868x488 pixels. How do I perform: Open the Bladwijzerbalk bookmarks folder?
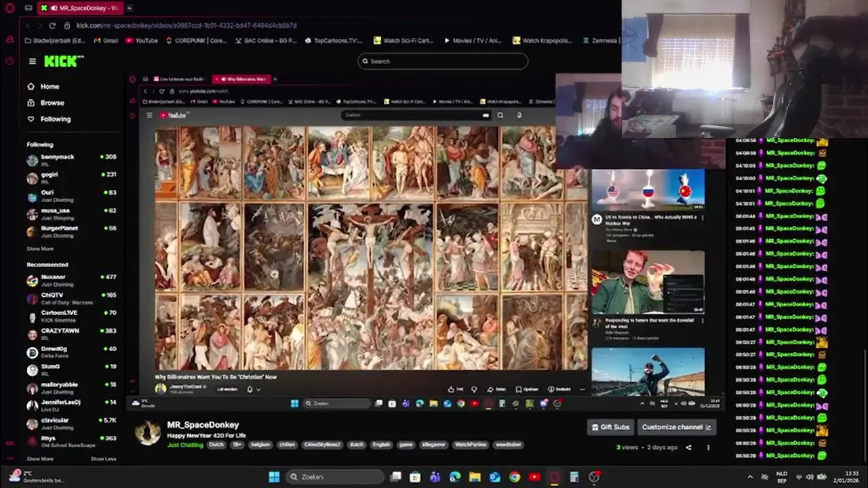pos(55,41)
